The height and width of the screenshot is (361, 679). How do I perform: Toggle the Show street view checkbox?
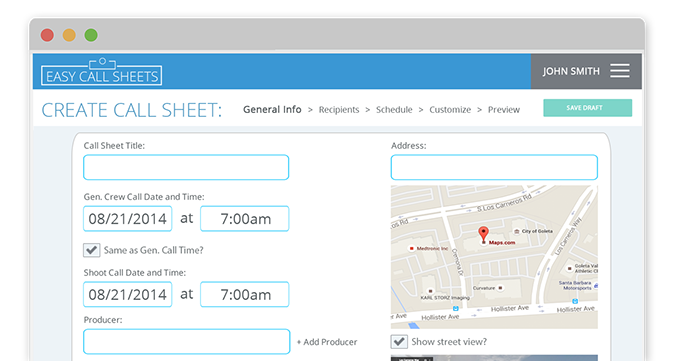[x=399, y=342]
